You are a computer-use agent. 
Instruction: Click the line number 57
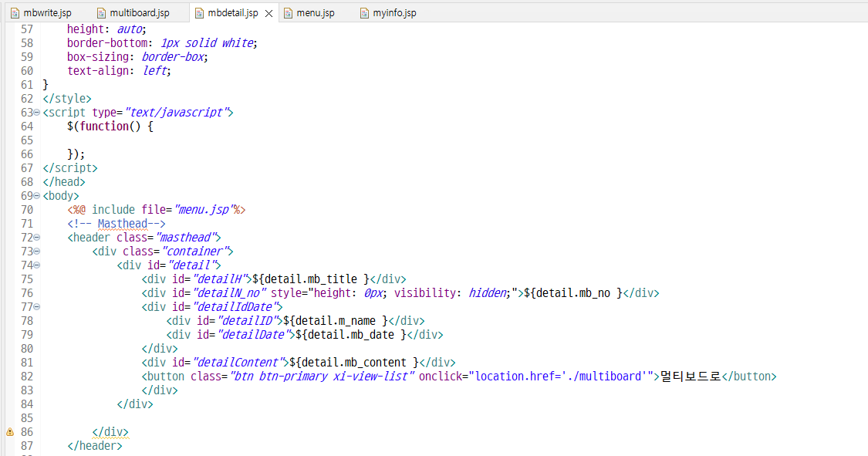[27, 29]
